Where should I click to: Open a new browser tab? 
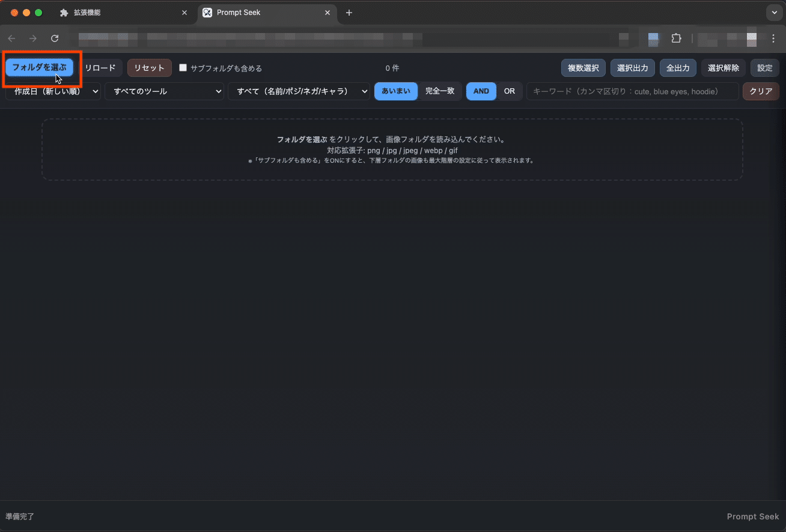pyautogui.click(x=349, y=13)
